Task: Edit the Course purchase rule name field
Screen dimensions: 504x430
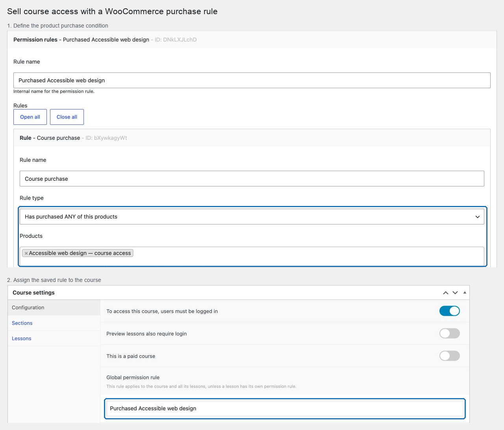Action: (x=252, y=179)
